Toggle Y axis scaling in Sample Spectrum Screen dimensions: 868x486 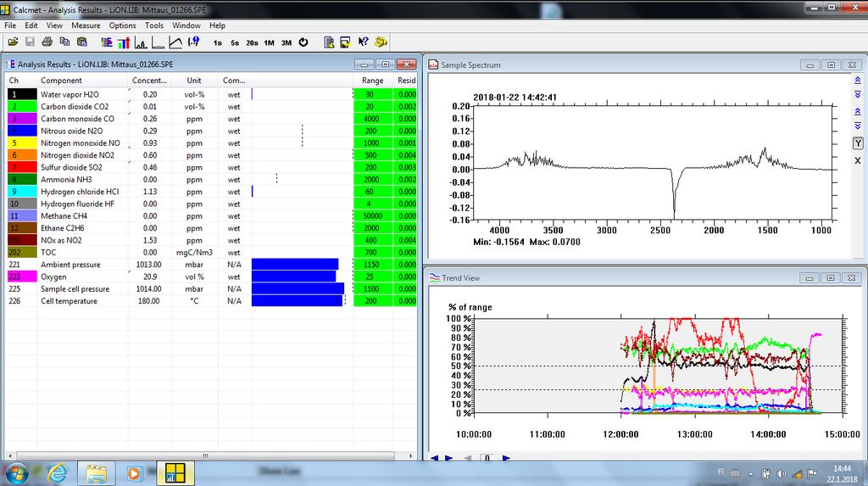pos(858,143)
